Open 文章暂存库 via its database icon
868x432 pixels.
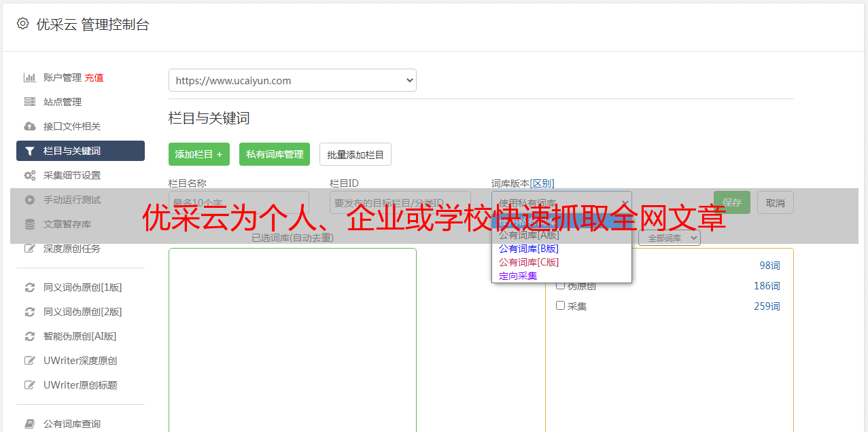[30, 224]
